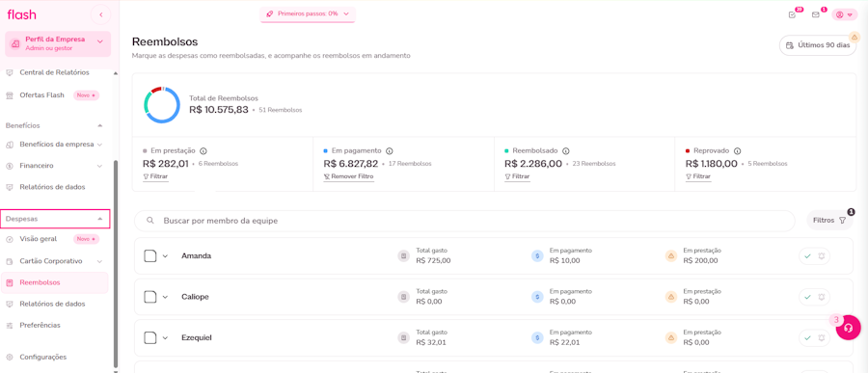
Task: Open the Últimos 90 dias date filter
Action: tap(818, 45)
